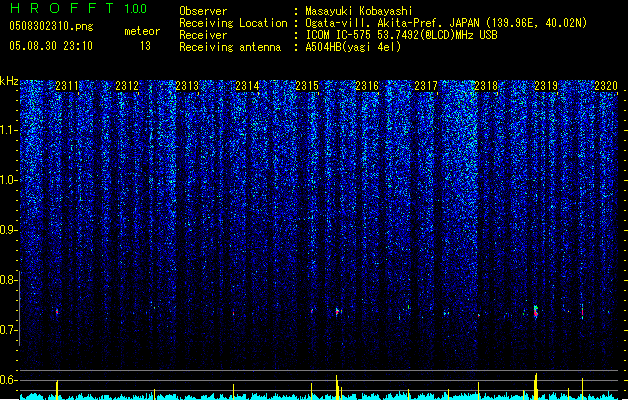The image size is (629, 400).
Task: Click observer name Masayuki Kobayashi
Action: click(359, 11)
